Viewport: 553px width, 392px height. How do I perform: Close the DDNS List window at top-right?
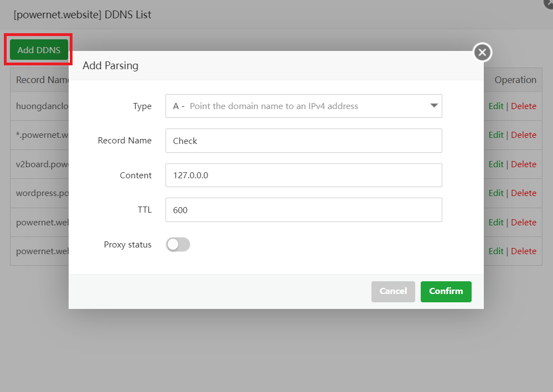[x=549, y=3]
